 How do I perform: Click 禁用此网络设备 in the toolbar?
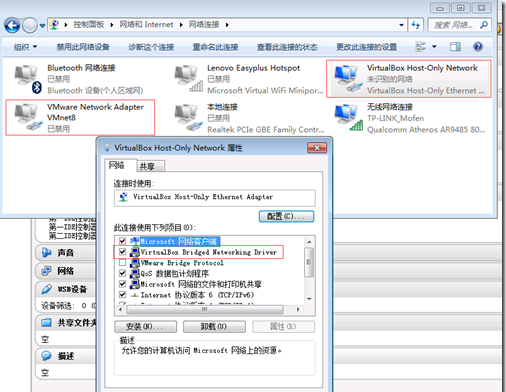pos(83,47)
